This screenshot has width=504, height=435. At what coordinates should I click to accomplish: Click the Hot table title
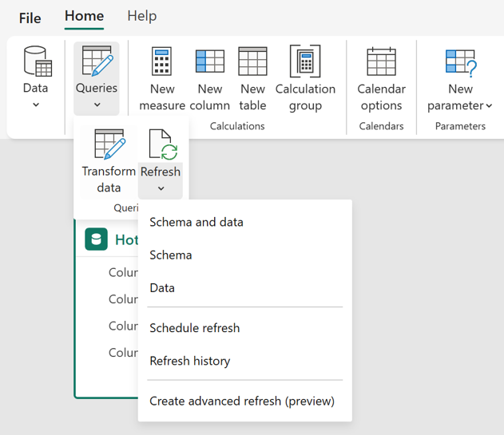point(127,240)
